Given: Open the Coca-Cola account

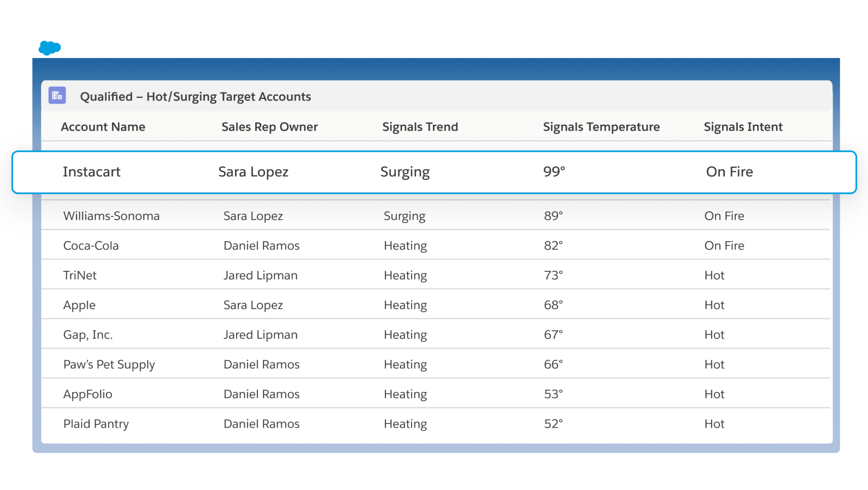Looking at the screenshot, I should tap(91, 246).
